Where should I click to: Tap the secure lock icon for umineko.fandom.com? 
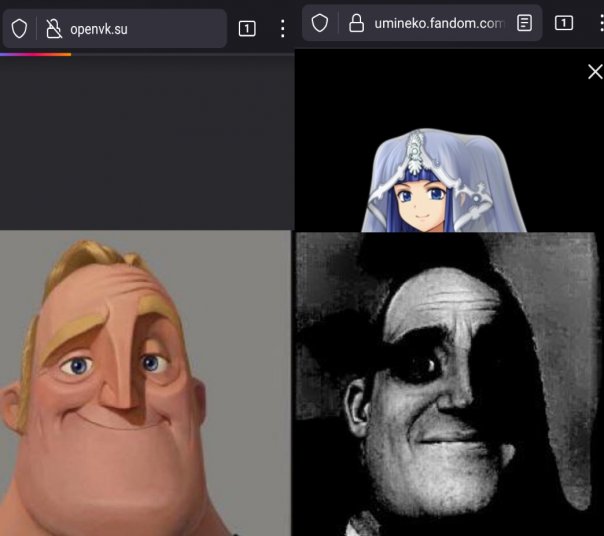(356, 23)
